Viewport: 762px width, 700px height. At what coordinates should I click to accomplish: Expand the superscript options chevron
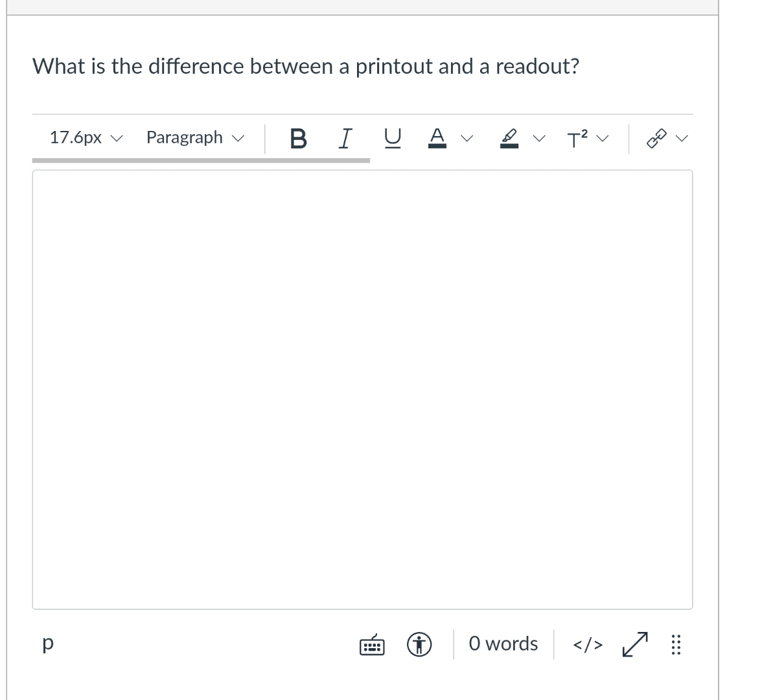pos(601,137)
